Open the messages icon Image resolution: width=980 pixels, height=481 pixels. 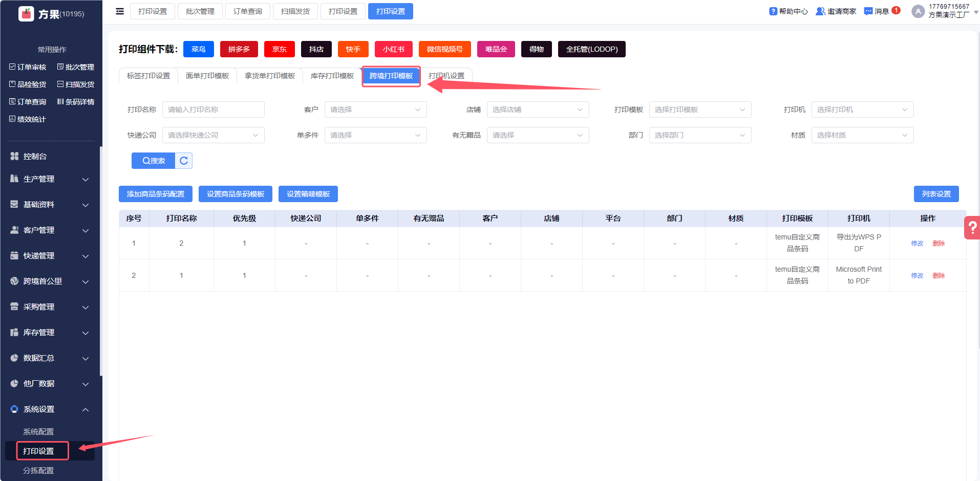tap(868, 11)
